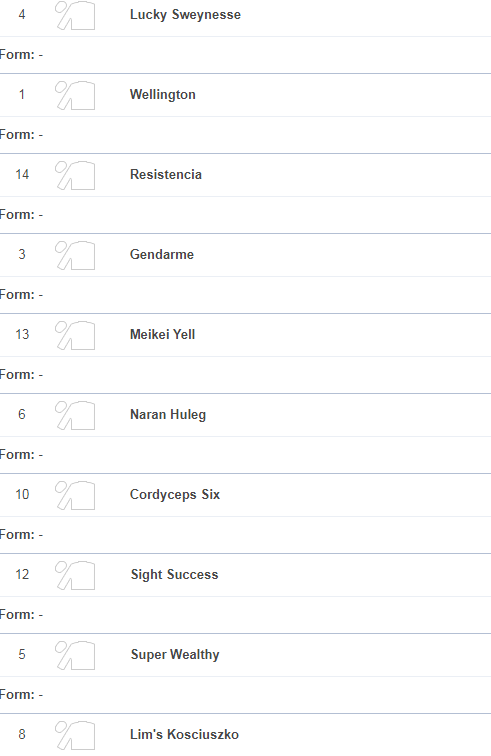This screenshot has width=491, height=756.
Task: Click the jockey silks icon beside Lucky Sweynesse
Action: pyautogui.click(x=75, y=15)
